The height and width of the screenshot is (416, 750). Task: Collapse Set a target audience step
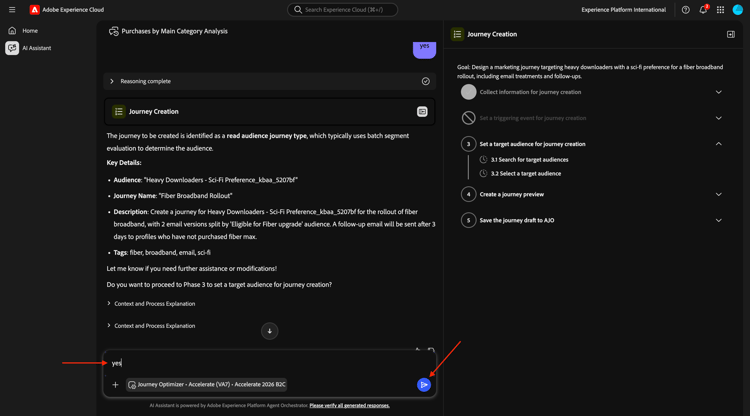click(718, 144)
